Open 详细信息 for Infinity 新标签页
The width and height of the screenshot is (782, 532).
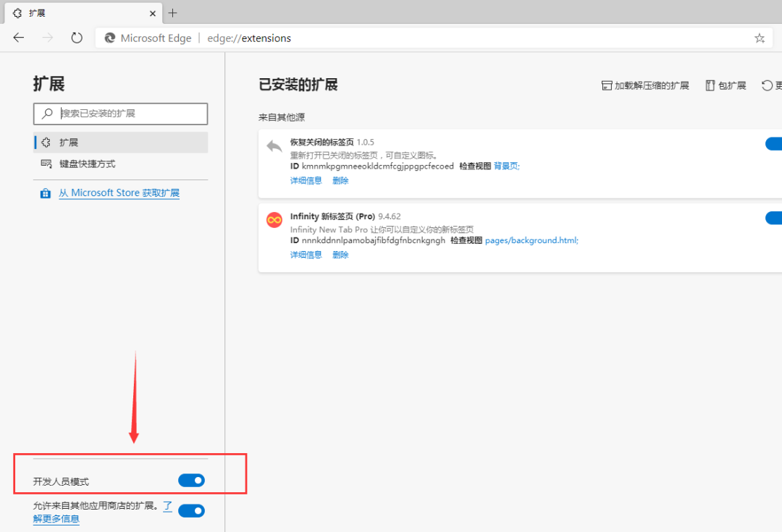tap(306, 255)
